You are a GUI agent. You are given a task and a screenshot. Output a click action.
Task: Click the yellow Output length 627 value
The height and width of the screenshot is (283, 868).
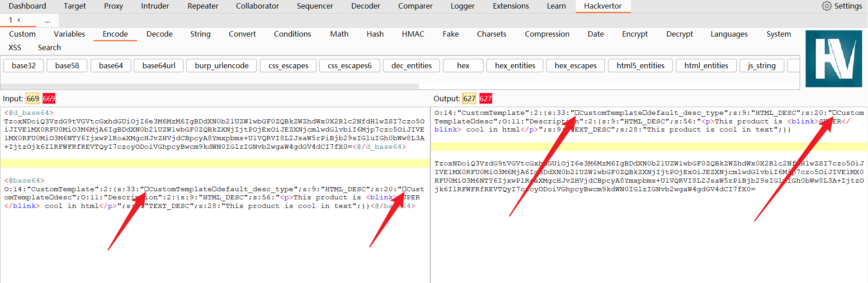tap(469, 99)
